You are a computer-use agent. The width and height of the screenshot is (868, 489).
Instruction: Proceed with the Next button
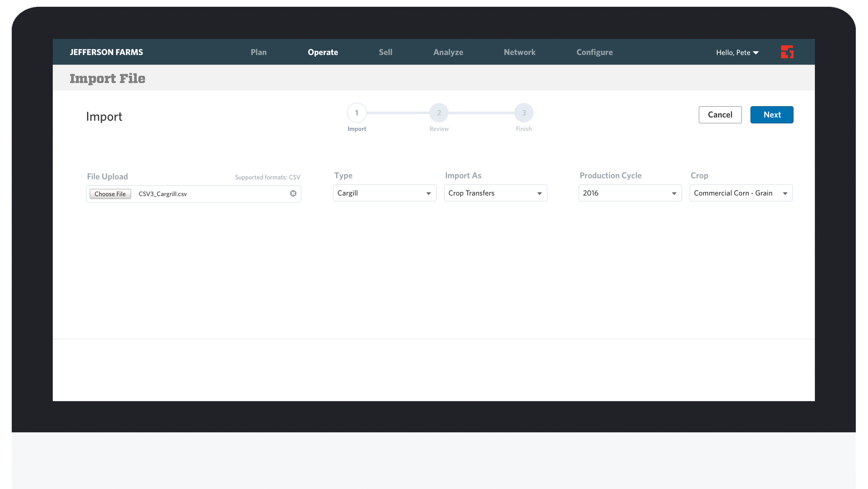[772, 115]
